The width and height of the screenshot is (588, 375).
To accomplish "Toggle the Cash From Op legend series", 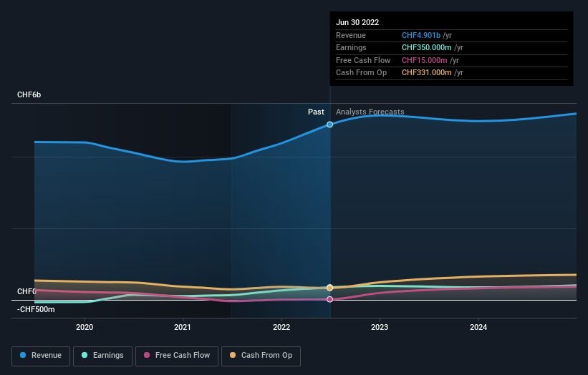I will coord(261,356).
